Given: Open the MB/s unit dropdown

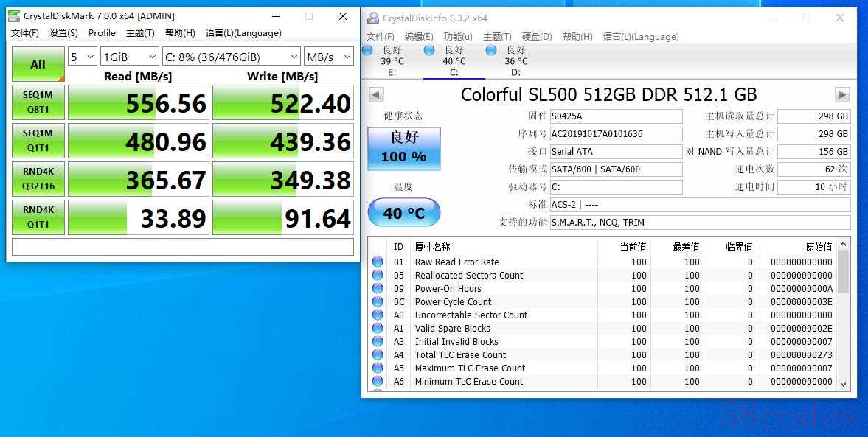Looking at the screenshot, I should point(328,57).
